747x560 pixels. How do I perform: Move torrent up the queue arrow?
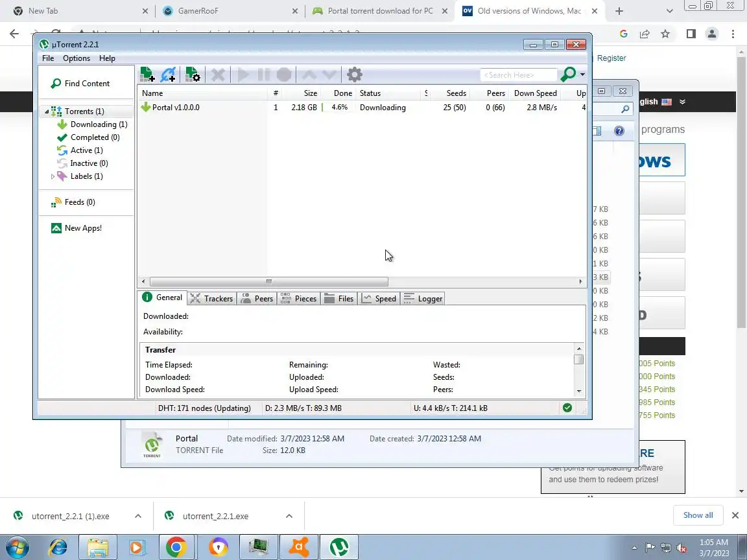pos(309,75)
